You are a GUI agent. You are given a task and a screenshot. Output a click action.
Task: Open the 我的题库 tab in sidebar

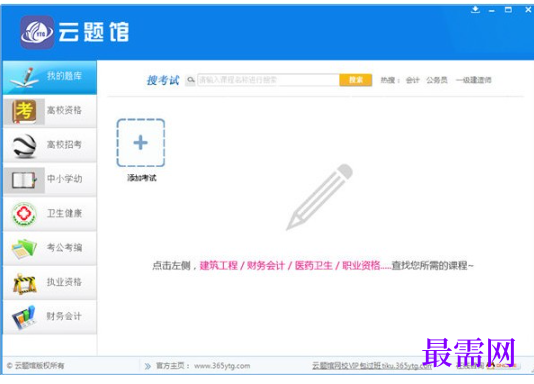[x=50, y=77]
